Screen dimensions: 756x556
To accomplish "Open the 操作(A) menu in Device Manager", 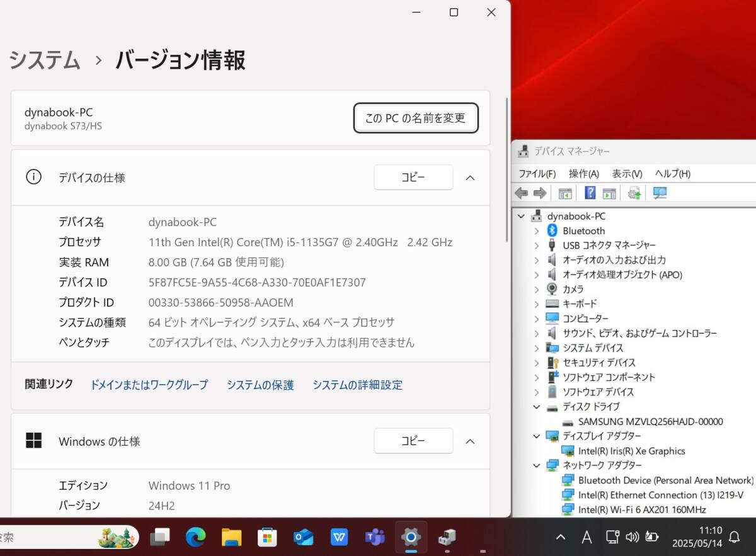I will click(583, 174).
